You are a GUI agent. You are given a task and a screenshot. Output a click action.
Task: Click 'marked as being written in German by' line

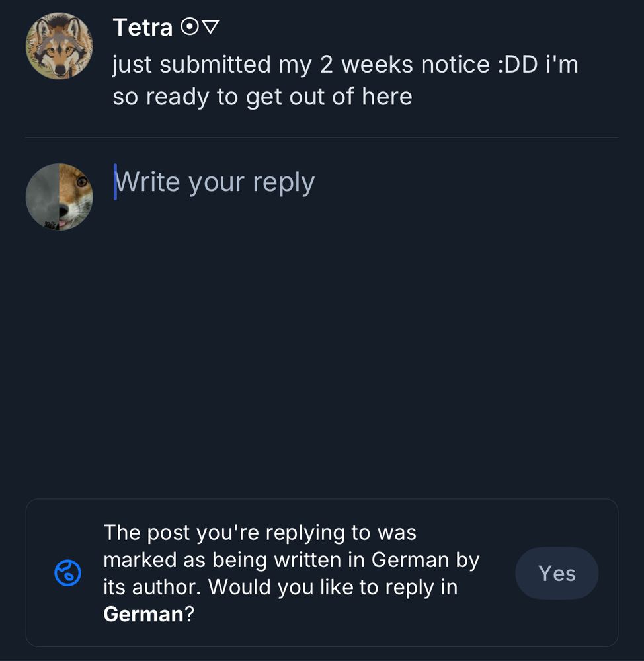coord(292,560)
